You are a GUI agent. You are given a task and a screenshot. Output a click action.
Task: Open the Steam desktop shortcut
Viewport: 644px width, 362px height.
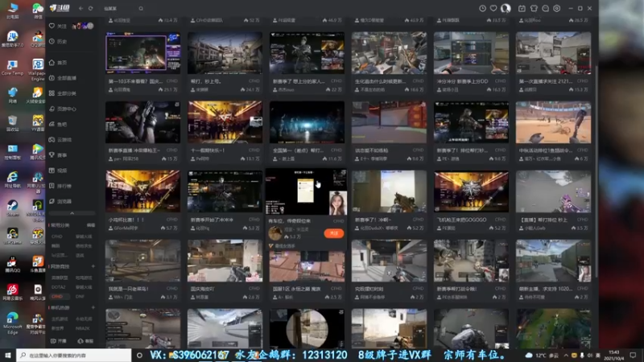click(12, 208)
